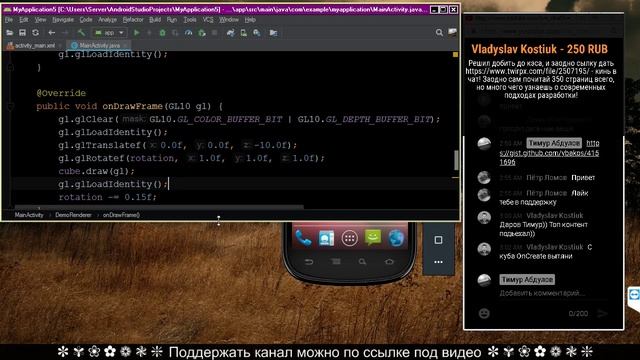Open the File menu
The height and width of the screenshot is (360, 640).
pyautogui.click(x=9, y=20)
